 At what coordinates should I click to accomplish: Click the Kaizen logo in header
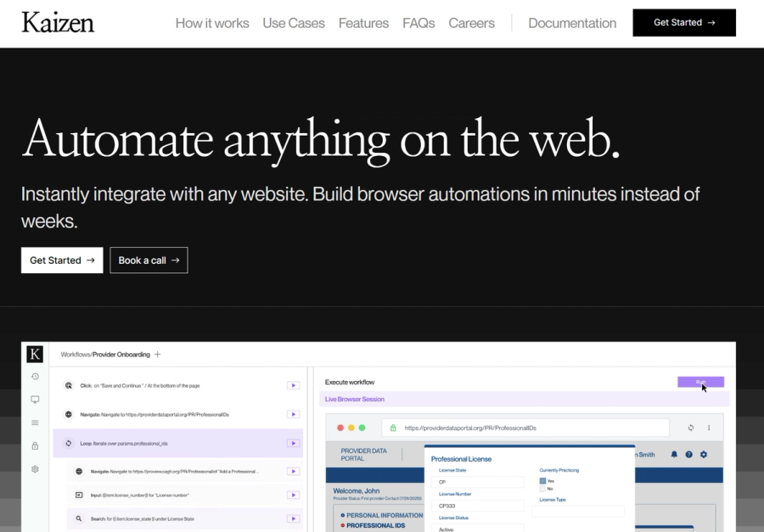58,23
